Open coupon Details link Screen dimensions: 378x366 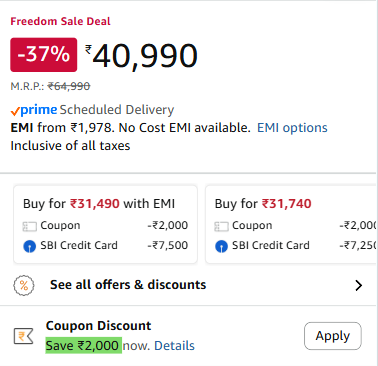tap(174, 346)
